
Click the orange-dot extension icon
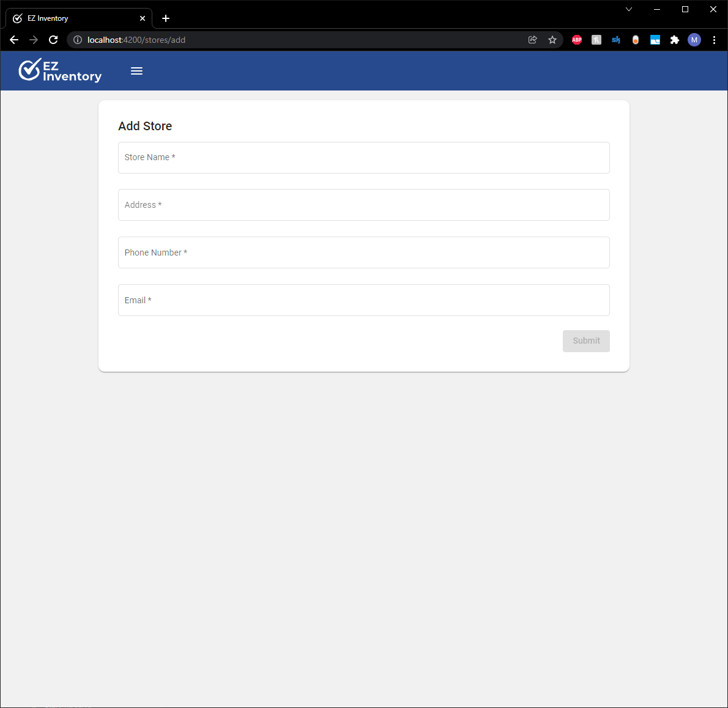[635, 40]
